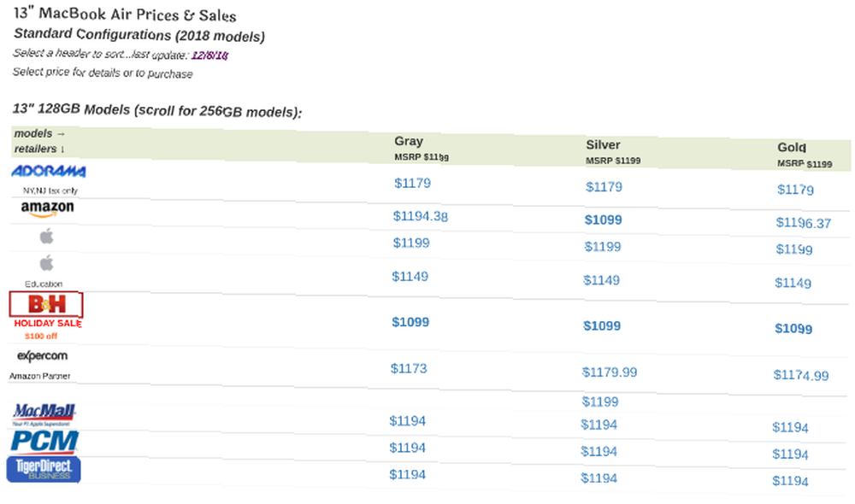Open Apple Education's $1149 Gold price
The width and height of the screenshot is (855, 504).
pos(793,283)
